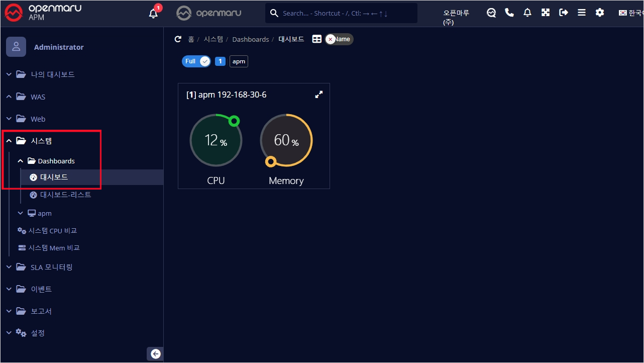Image resolution: width=644 pixels, height=363 pixels.
Task: Toggle the Full switch off
Action: (196, 61)
